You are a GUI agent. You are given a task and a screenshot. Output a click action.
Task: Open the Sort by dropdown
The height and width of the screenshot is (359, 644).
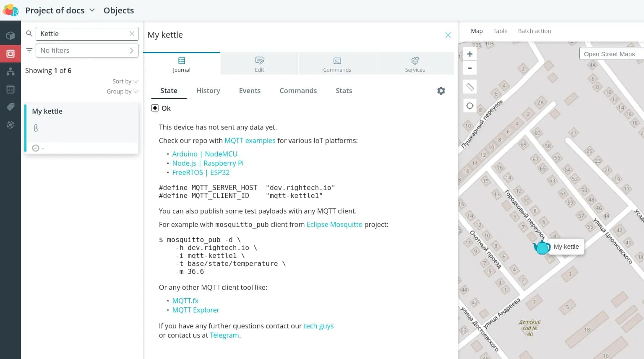(x=125, y=81)
